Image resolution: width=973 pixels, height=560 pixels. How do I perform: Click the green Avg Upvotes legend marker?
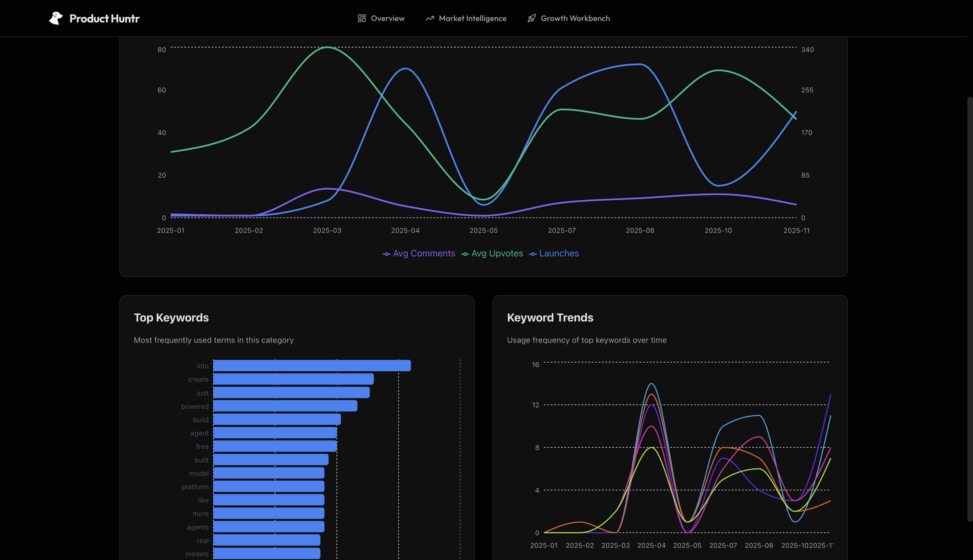pyautogui.click(x=465, y=254)
